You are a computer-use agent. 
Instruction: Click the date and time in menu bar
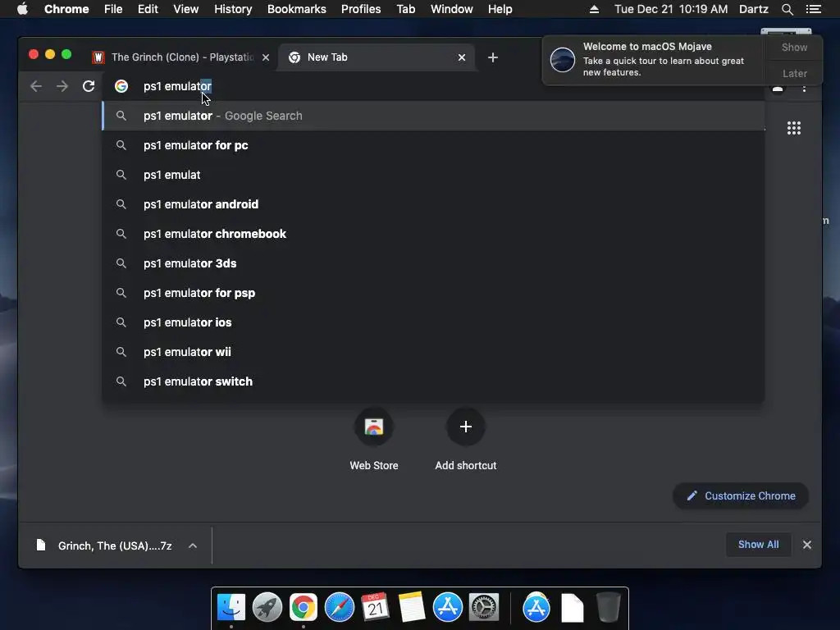point(671,9)
